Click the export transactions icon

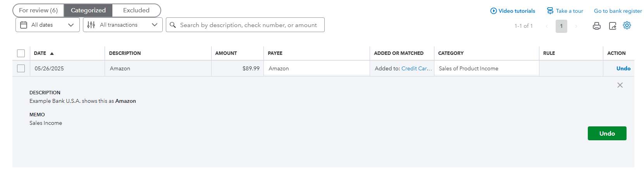coord(613,26)
